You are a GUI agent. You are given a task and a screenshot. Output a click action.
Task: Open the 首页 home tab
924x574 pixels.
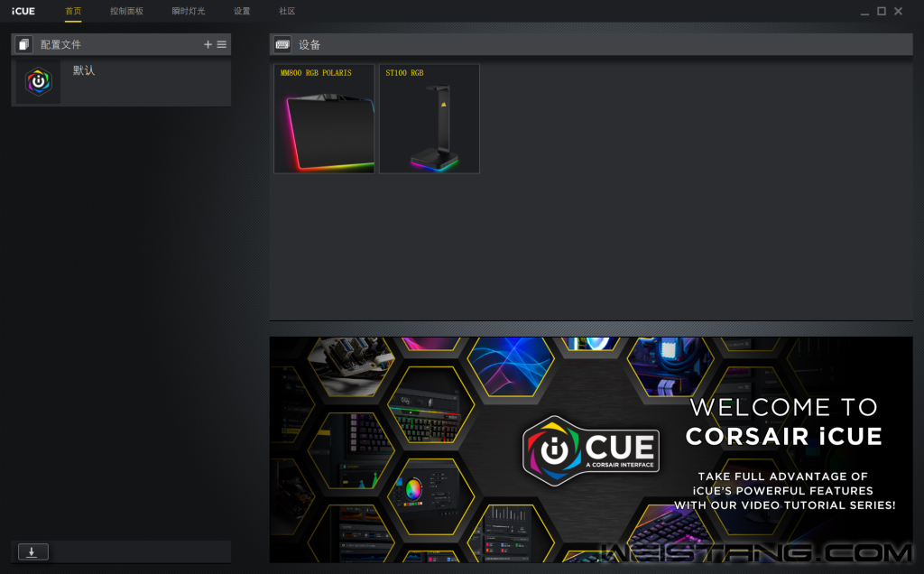[x=73, y=11]
